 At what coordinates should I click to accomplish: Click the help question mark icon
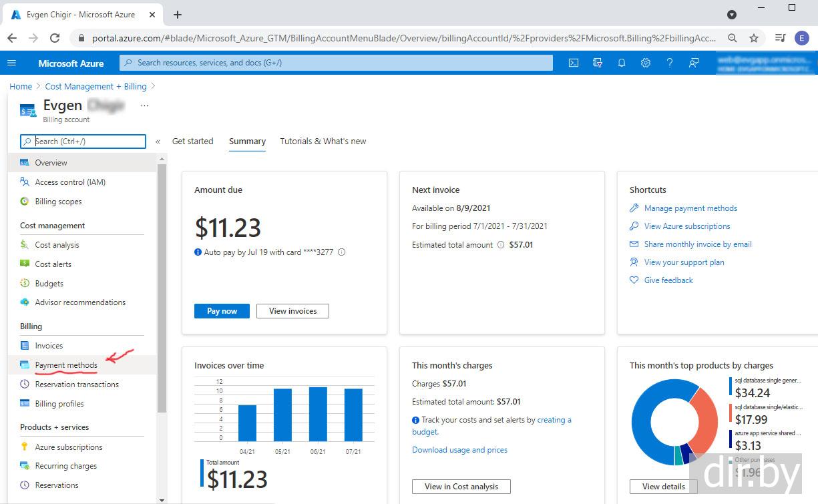click(x=670, y=63)
